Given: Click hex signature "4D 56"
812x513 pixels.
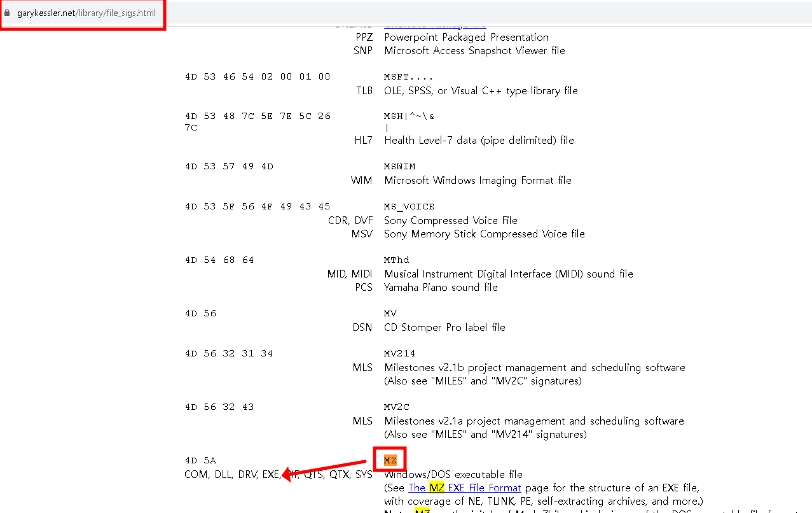Looking at the screenshot, I should pos(200,314).
